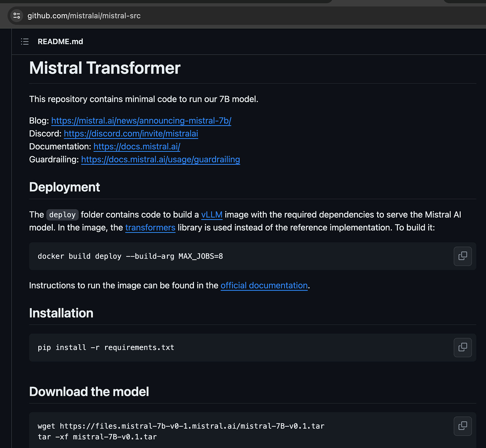Open the guardrailing usage link
This screenshot has height=448, width=486.
161,159
